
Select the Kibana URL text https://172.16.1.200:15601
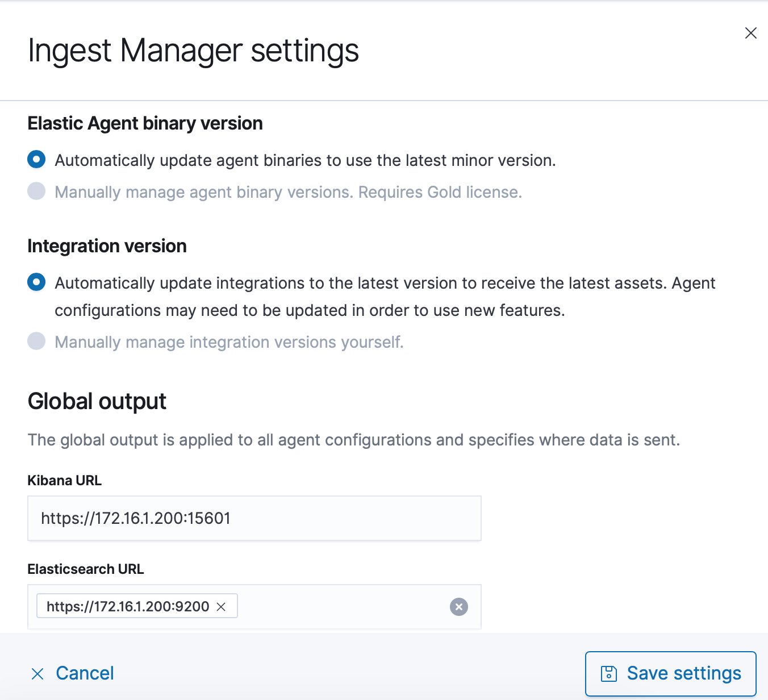135,518
